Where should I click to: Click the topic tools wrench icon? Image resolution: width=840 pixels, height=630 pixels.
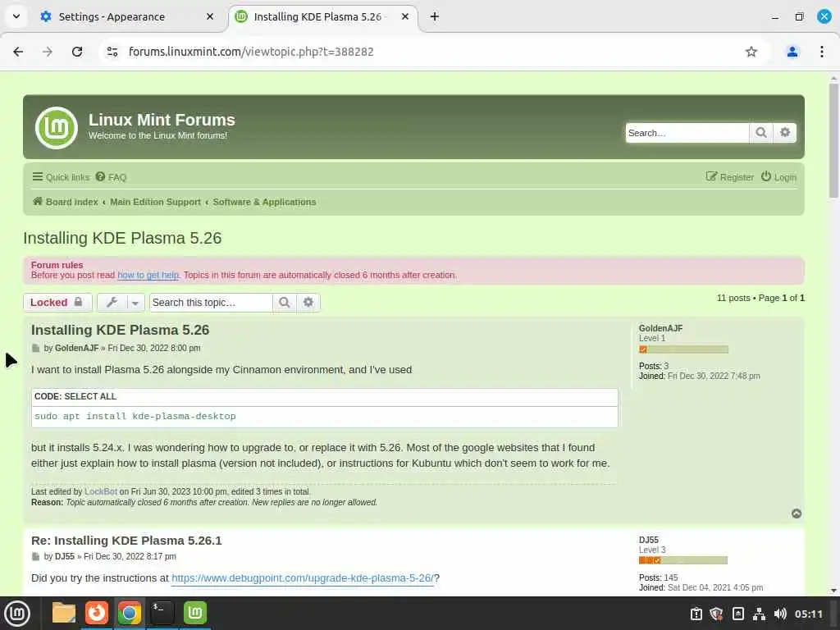pos(112,302)
